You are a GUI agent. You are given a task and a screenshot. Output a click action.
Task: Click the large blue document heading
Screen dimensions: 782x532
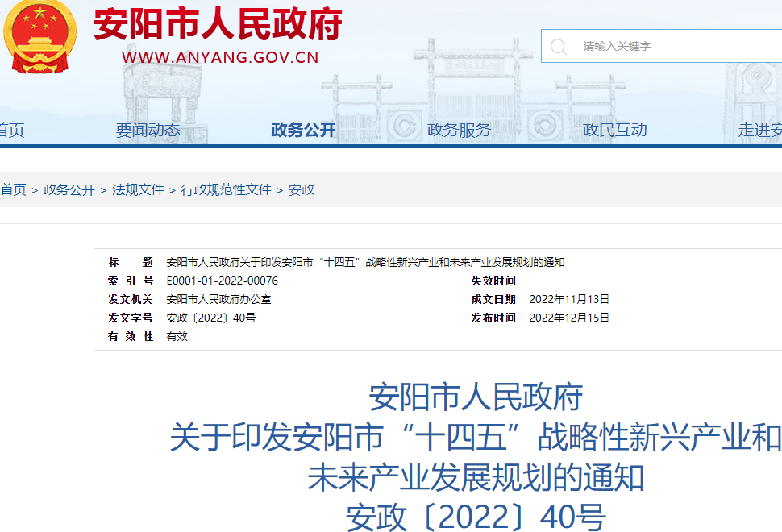[x=476, y=438]
